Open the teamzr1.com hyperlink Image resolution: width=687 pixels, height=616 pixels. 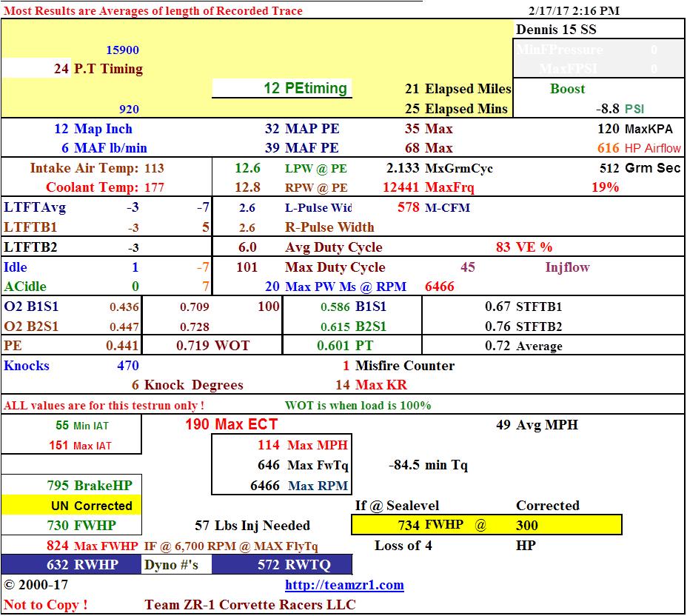[x=344, y=585]
